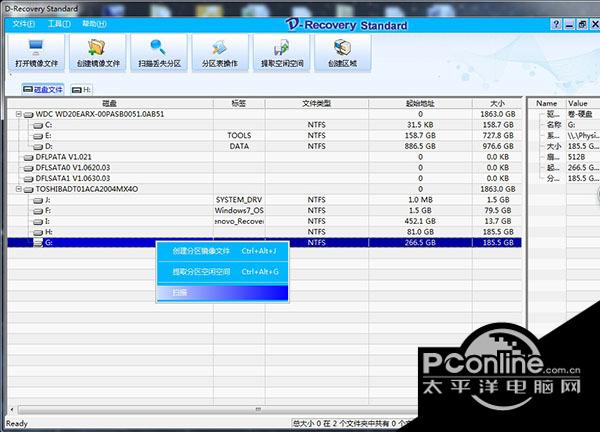
Task: Click the 512B value in properties
Action: [x=577, y=157]
